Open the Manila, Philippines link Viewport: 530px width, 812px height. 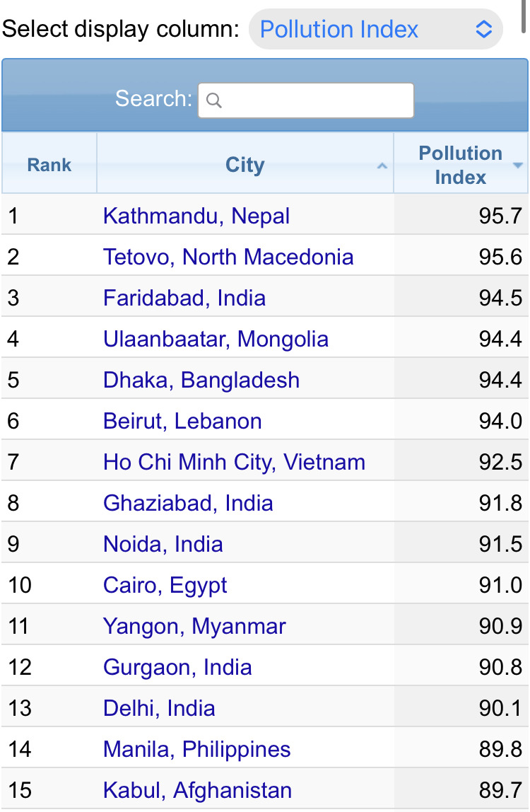pyautogui.click(x=196, y=749)
